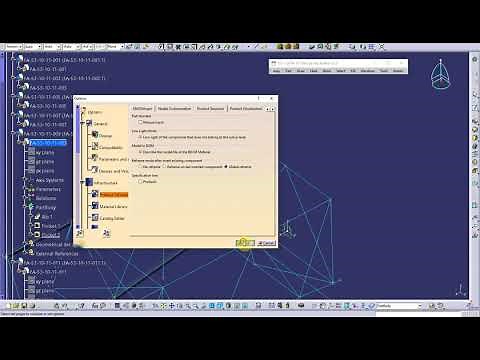Select Display in the Options tree
The image size is (480, 360).
coord(106,136)
